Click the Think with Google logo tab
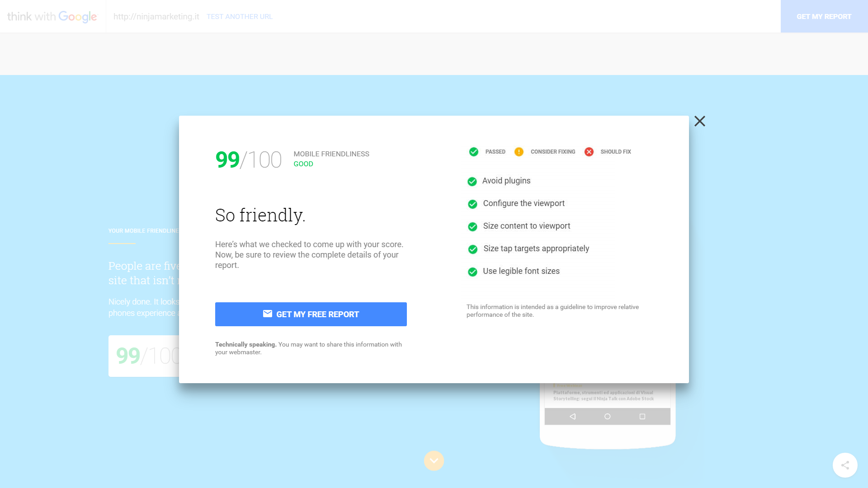This screenshot has width=868, height=488. click(52, 16)
